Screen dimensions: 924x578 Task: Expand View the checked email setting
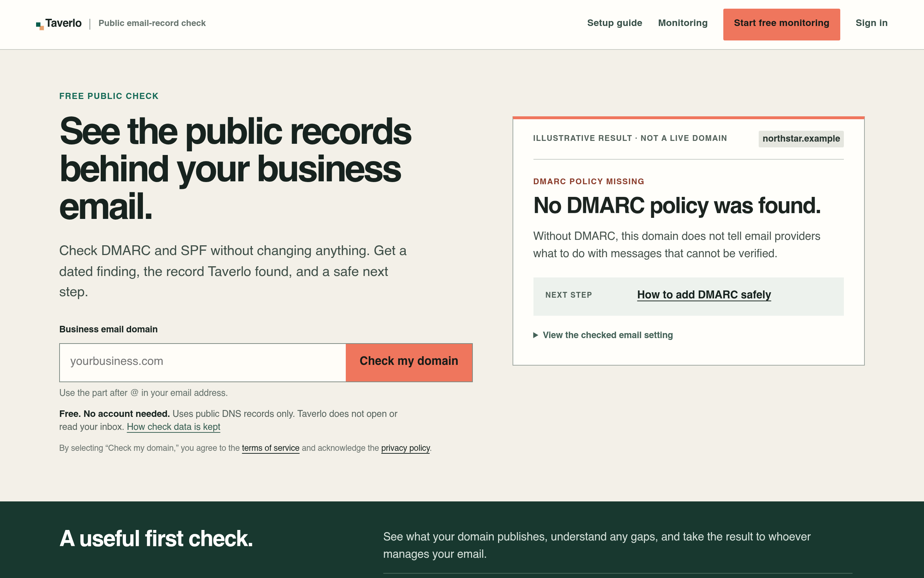(603, 335)
